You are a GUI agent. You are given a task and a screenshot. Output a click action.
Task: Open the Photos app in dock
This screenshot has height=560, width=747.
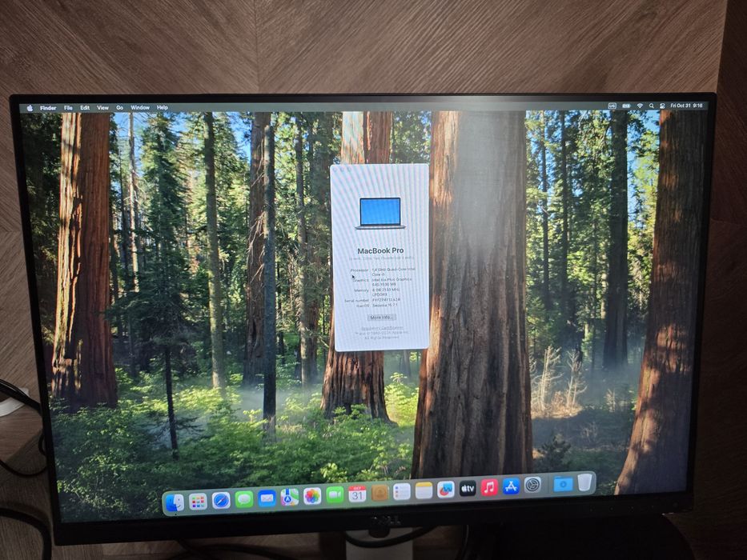[x=312, y=496]
